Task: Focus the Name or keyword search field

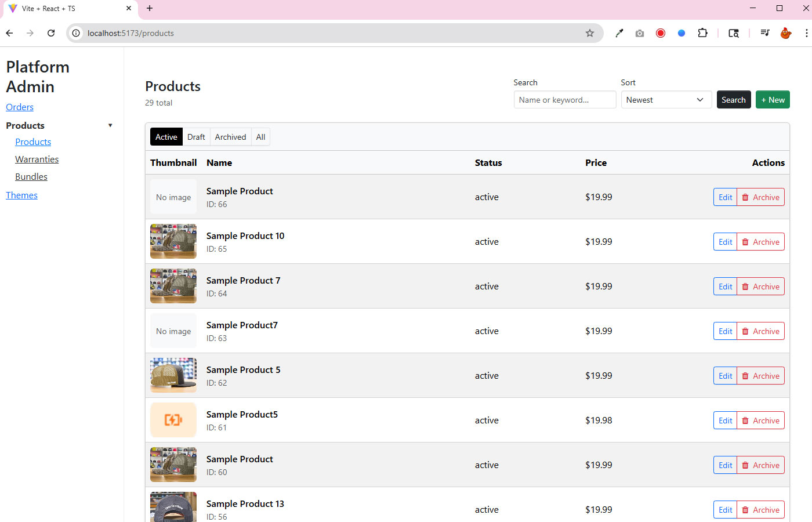Action: coord(564,100)
